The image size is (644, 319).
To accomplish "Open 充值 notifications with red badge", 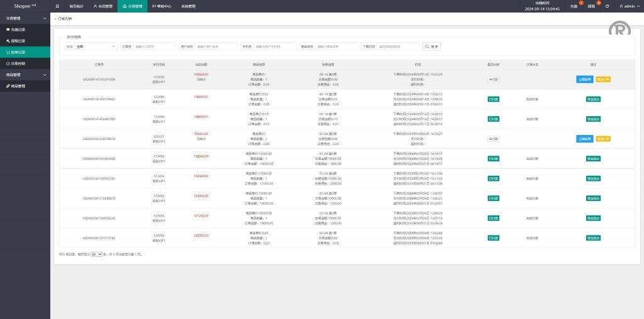I will [573, 6].
